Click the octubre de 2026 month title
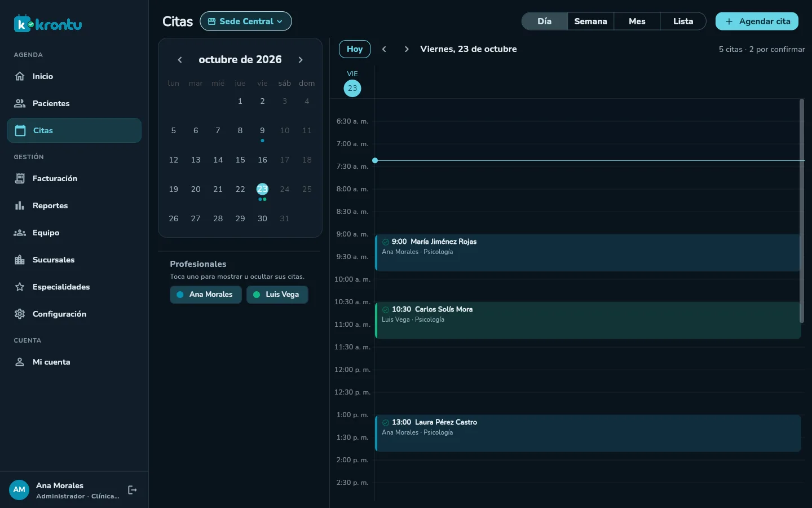 (x=240, y=60)
